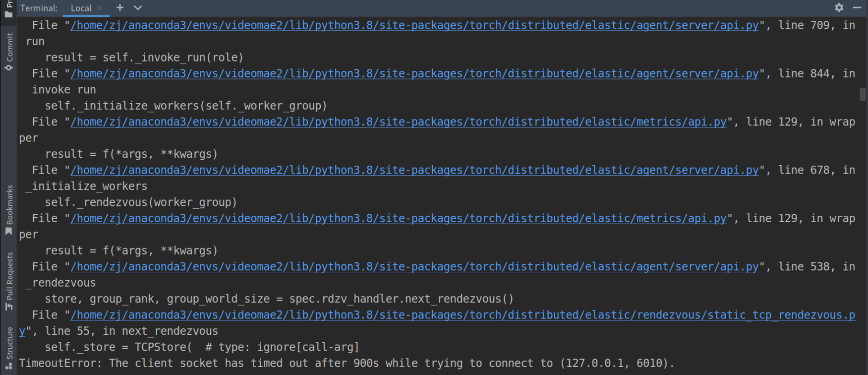Expand the terminal sessions dropdown chevron
This screenshot has width=868, height=375.
coord(137,7)
